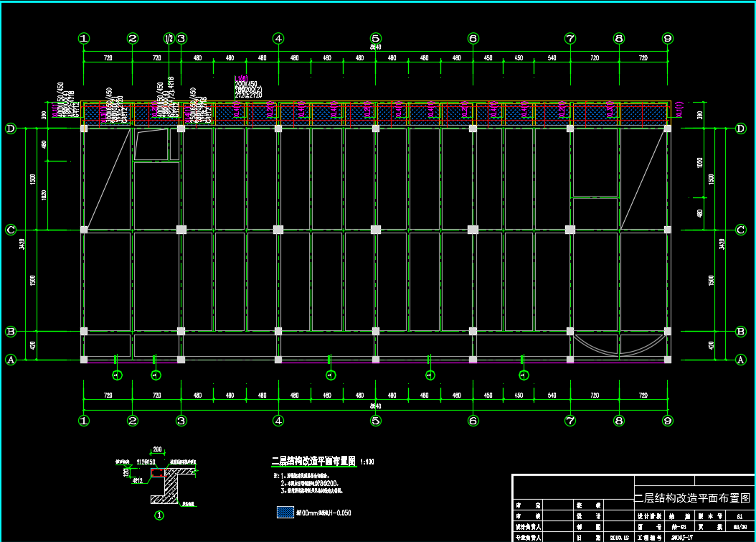Click the column at grid C-9 intersection
This screenshot has height=542, width=756.
click(x=668, y=230)
